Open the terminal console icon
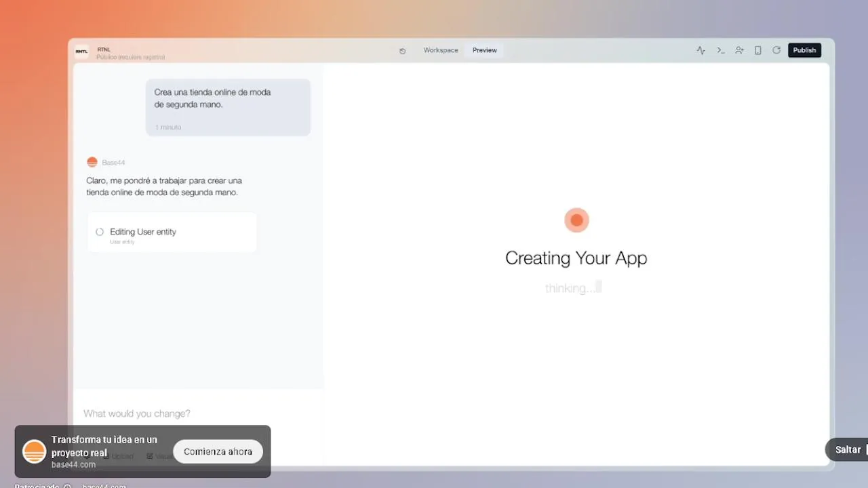The image size is (868, 488). tap(721, 50)
